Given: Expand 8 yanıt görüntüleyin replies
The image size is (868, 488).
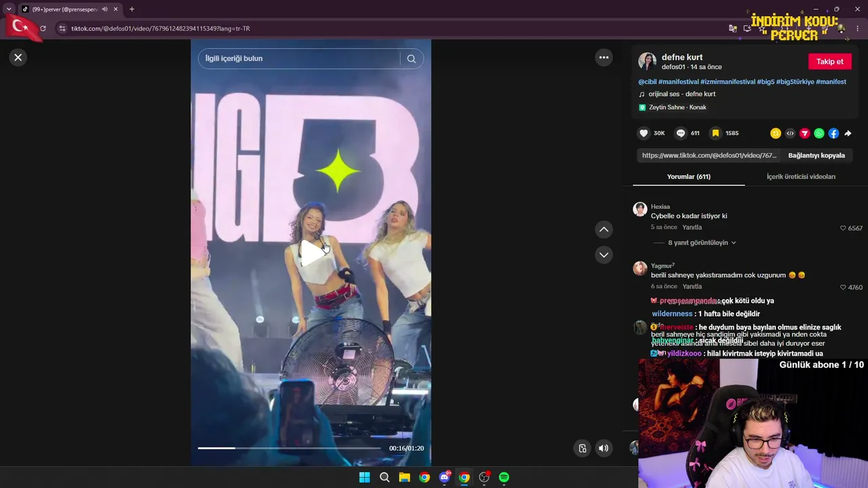Looking at the screenshot, I should [x=702, y=243].
